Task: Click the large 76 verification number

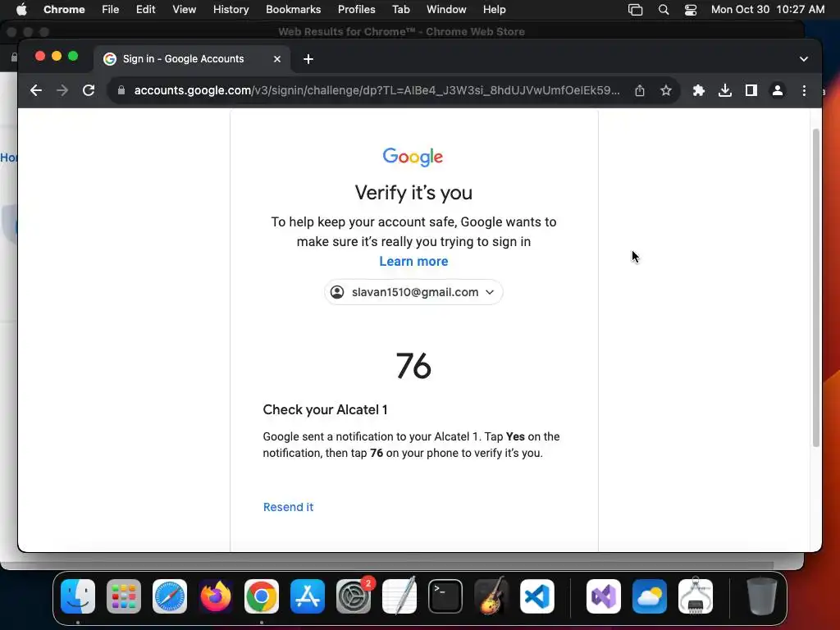Action: [413, 366]
